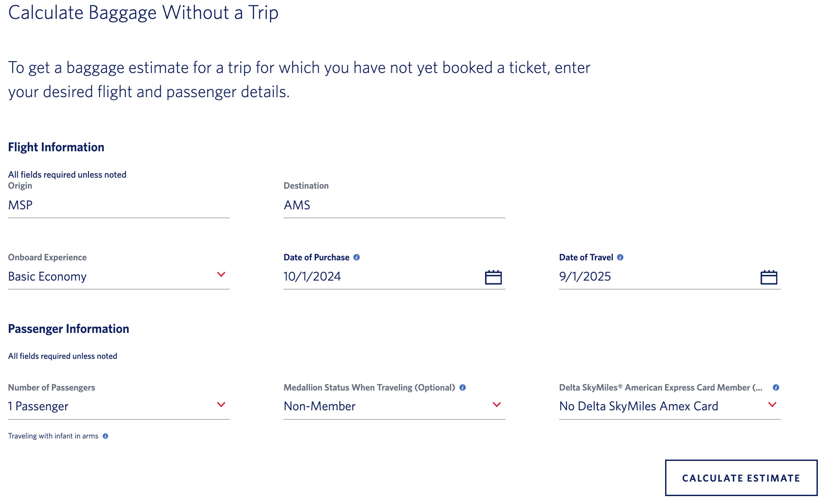Select the 1 Passenger value text
The image size is (824, 504).
pyautogui.click(x=37, y=406)
